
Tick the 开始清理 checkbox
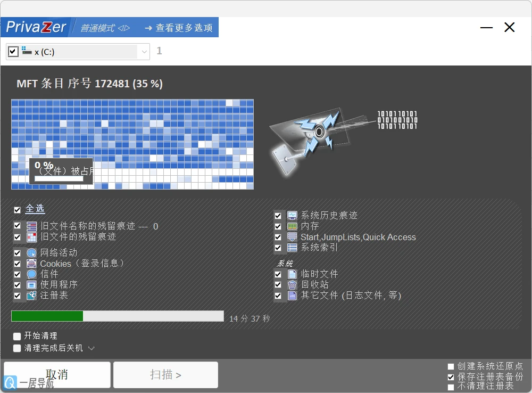[18, 336]
